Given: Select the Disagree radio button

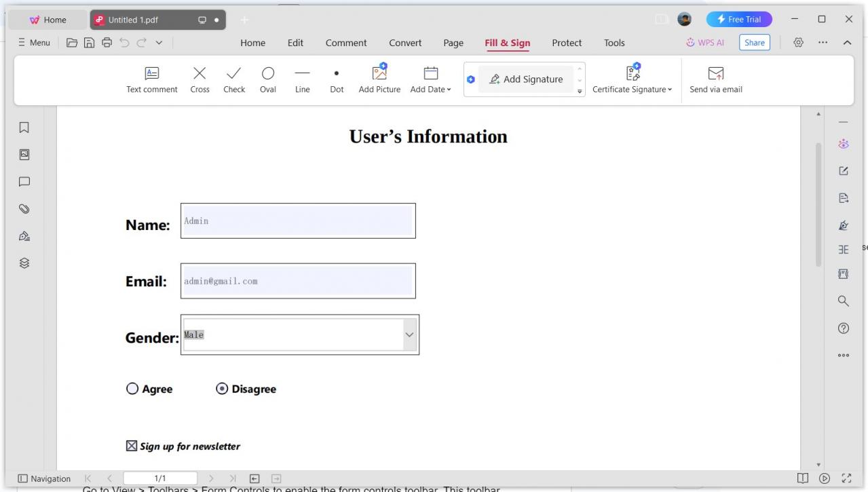Looking at the screenshot, I should tap(222, 388).
